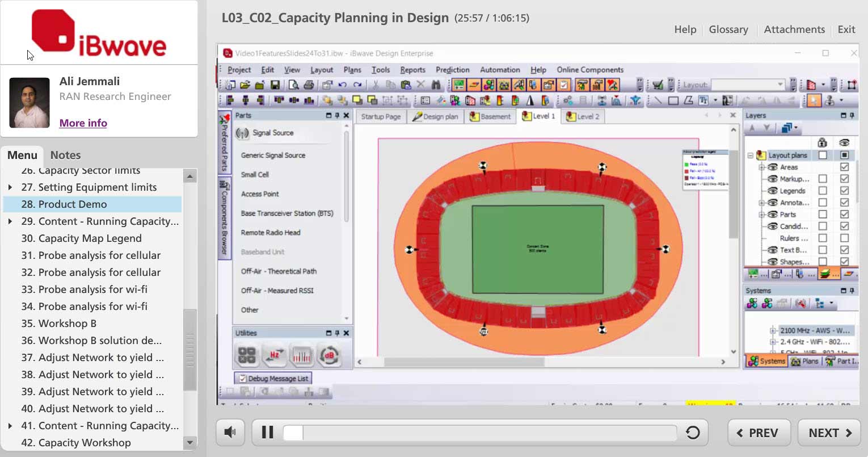Paste from clipboard using the toolbar icon
868x457 pixels.
point(406,85)
